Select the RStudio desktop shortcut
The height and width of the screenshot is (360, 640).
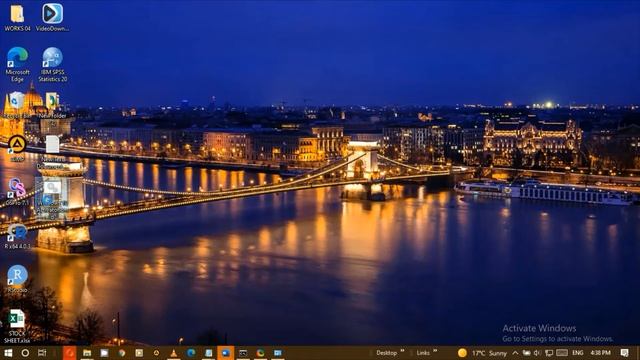pyautogui.click(x=17, y=279)
